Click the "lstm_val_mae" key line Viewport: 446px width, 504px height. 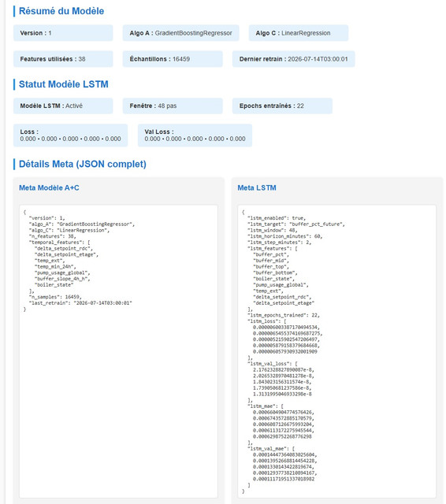coord(271,449)
